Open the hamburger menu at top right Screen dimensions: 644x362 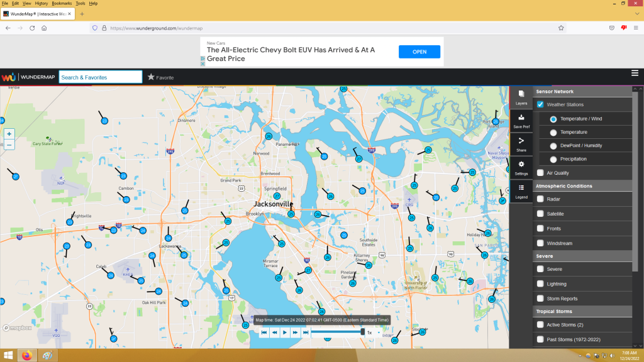pos(635,74)
